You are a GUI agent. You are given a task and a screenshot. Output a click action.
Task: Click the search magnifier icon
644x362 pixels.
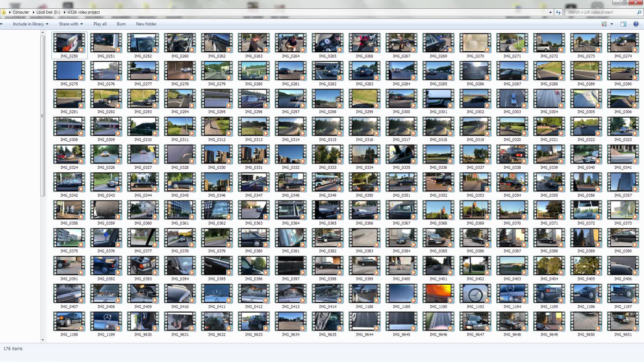click(639, 12)
